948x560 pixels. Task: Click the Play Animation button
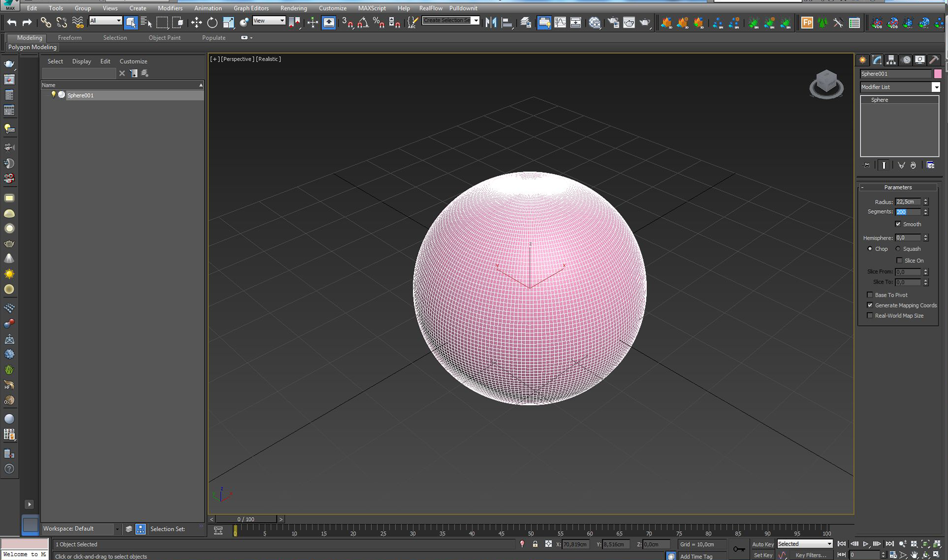(866, 544)
